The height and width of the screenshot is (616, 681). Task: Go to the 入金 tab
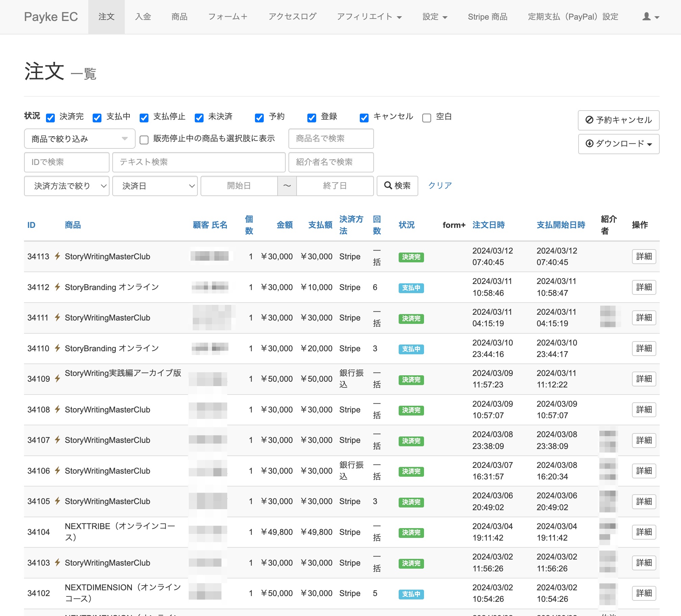point(143,17)
